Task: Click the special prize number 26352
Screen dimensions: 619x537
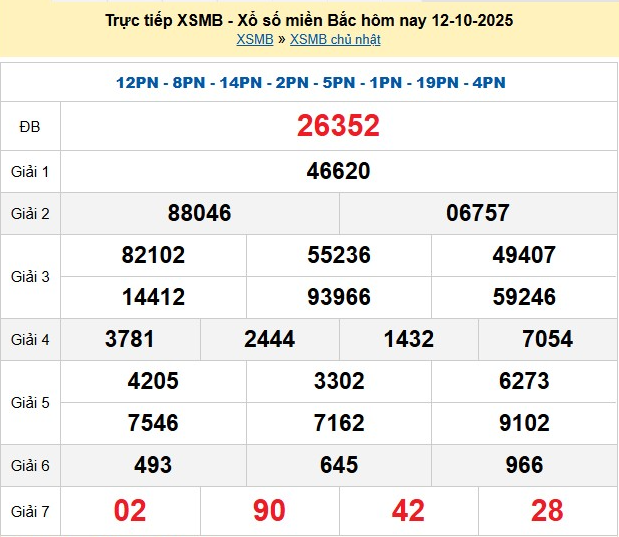Action: [338, 126]
